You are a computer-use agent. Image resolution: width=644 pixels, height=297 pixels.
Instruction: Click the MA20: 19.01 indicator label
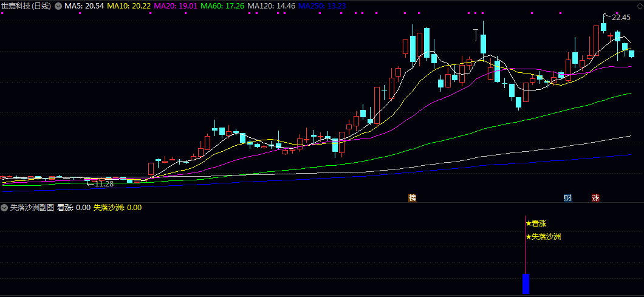(176, 6)
